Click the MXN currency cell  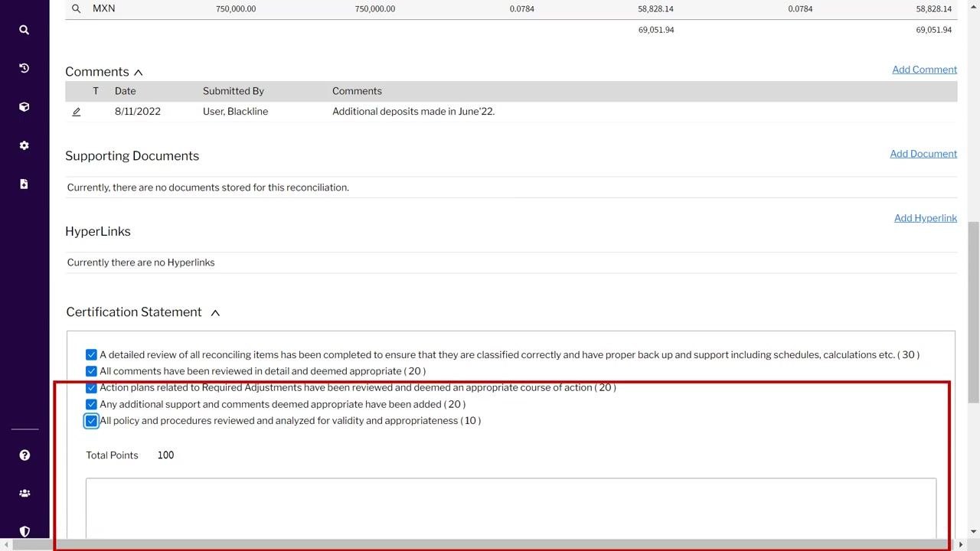(104, 8)
